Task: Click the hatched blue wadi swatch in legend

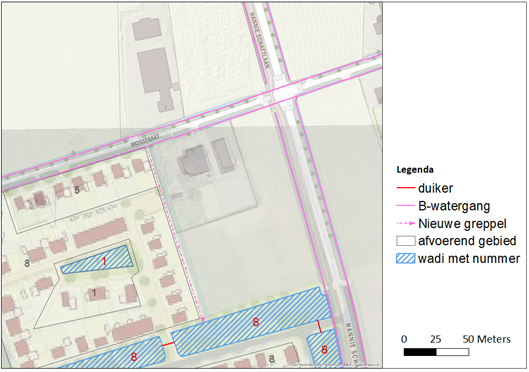Action: pyautogui.click(x=406, y=258)
